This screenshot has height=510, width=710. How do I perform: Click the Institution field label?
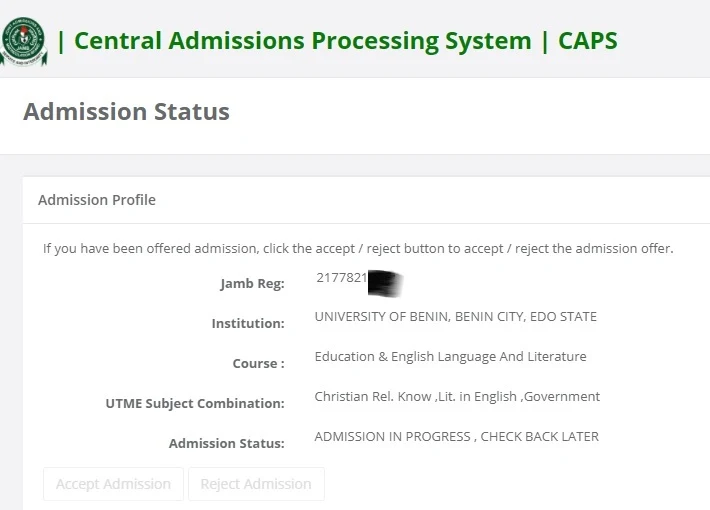[248, 323]
